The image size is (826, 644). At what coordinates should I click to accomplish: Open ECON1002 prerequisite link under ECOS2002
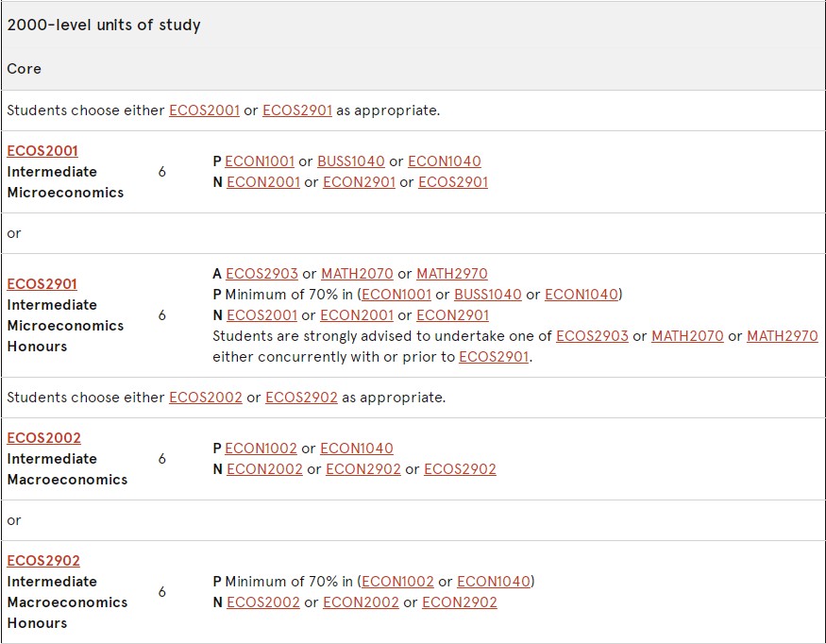pos(261,449)
